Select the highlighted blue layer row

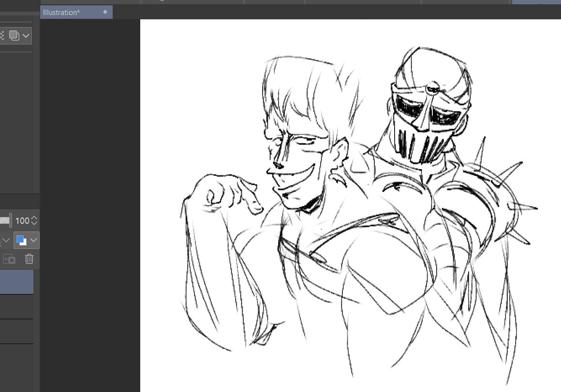tap(16, 282)
